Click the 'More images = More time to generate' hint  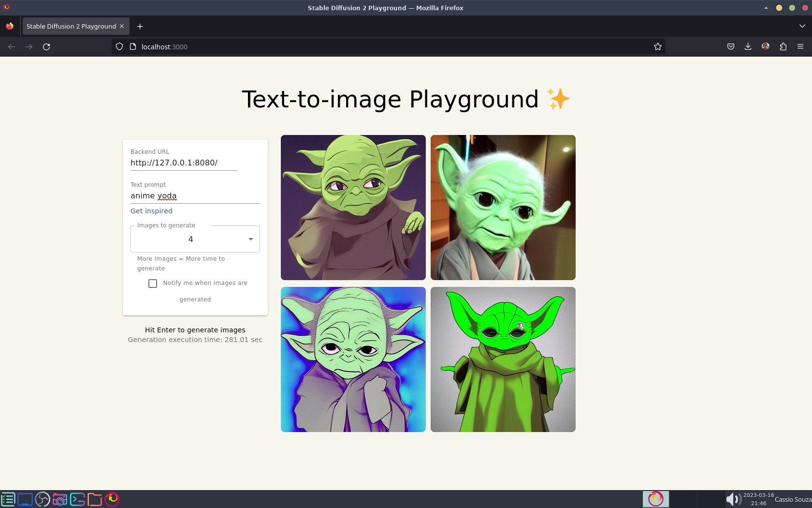181,264
